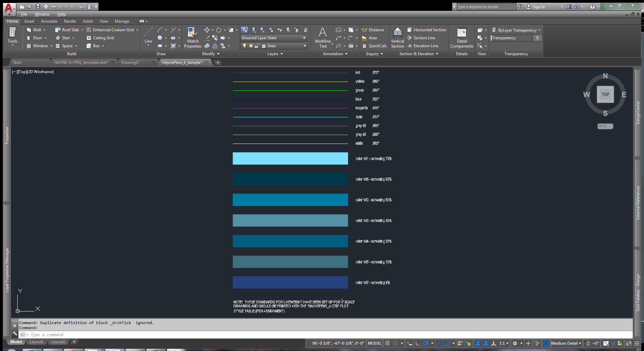Toggle lineweight display in status bar
The width and height of the screenshot is (644, 351).
460,343
